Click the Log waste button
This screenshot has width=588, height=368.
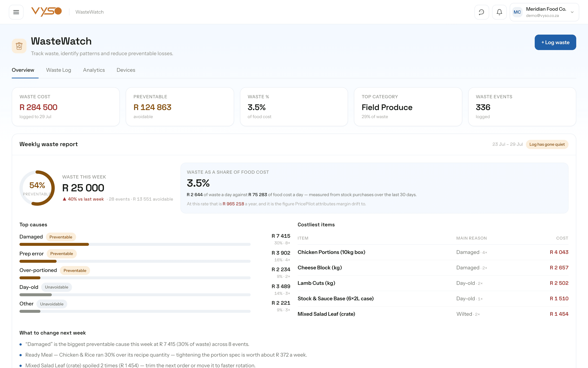click(x=555, y=42)
